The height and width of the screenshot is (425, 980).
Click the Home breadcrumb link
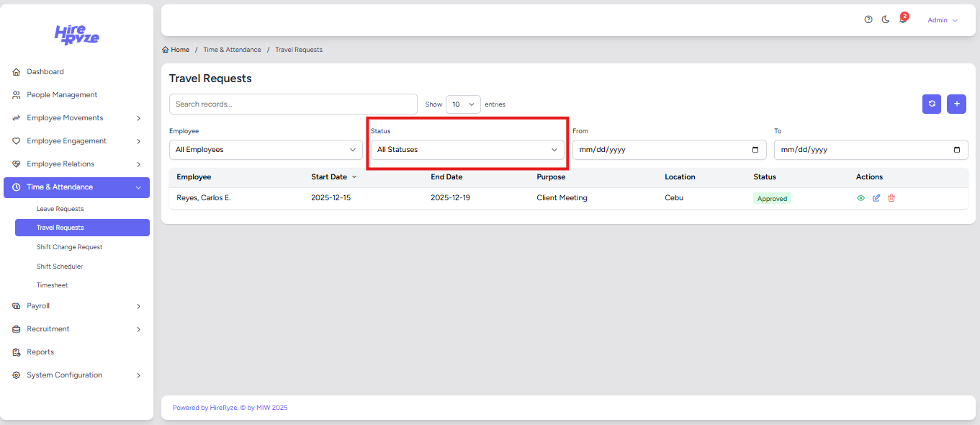(x=179, y=50)
